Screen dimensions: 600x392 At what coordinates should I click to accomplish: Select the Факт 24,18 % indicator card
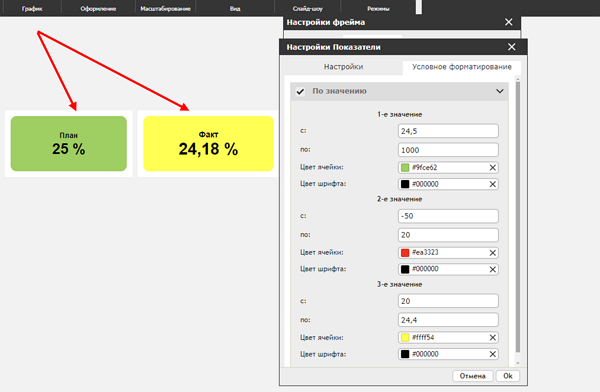click(209, 144)
